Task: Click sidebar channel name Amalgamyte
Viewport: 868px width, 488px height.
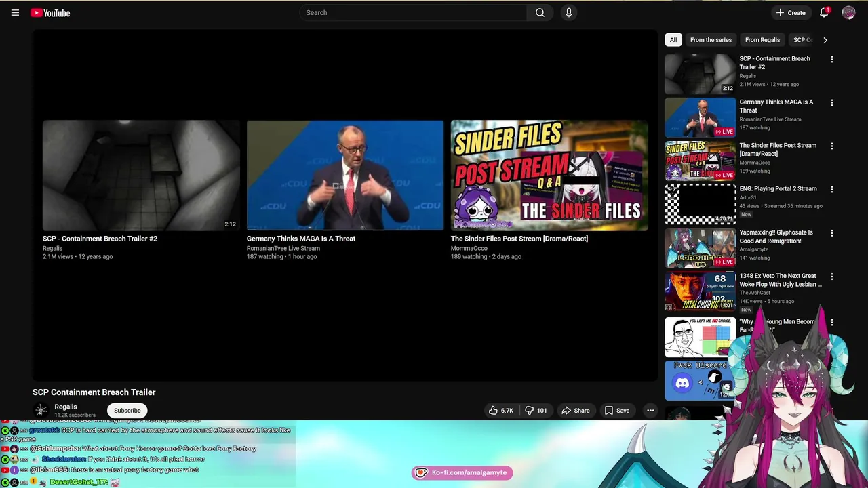Action: point(753,249)
